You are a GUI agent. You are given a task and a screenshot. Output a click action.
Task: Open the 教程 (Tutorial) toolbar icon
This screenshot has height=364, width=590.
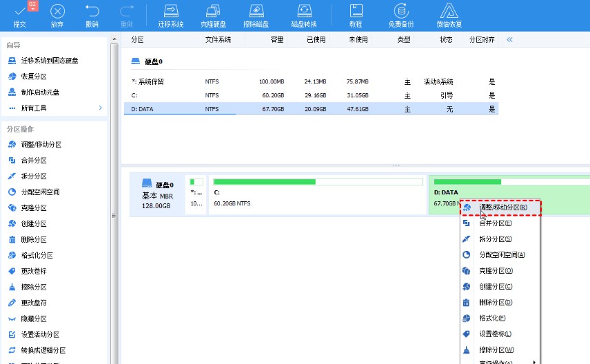tap(356, 12)
